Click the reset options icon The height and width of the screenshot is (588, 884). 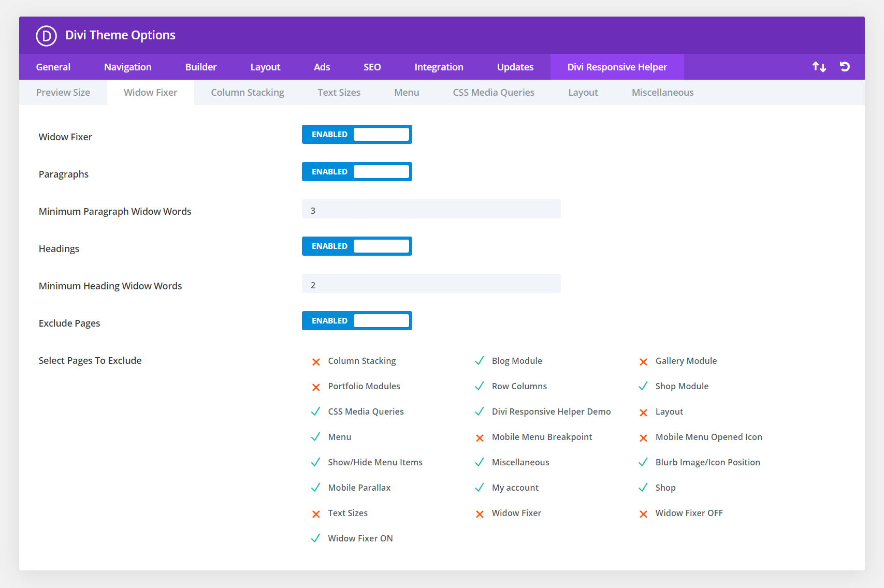click(845, 67)
